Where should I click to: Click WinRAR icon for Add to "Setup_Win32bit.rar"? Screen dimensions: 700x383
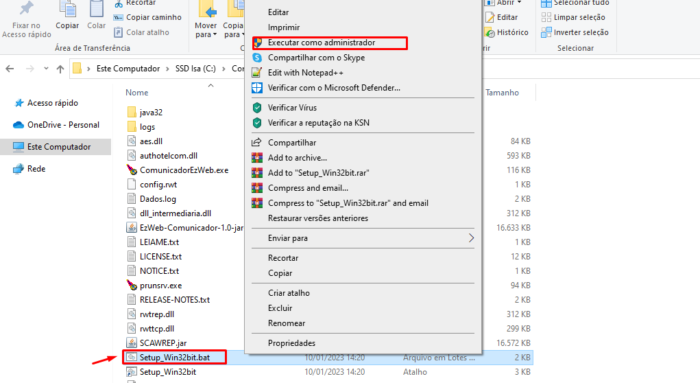tap(257, 173)
